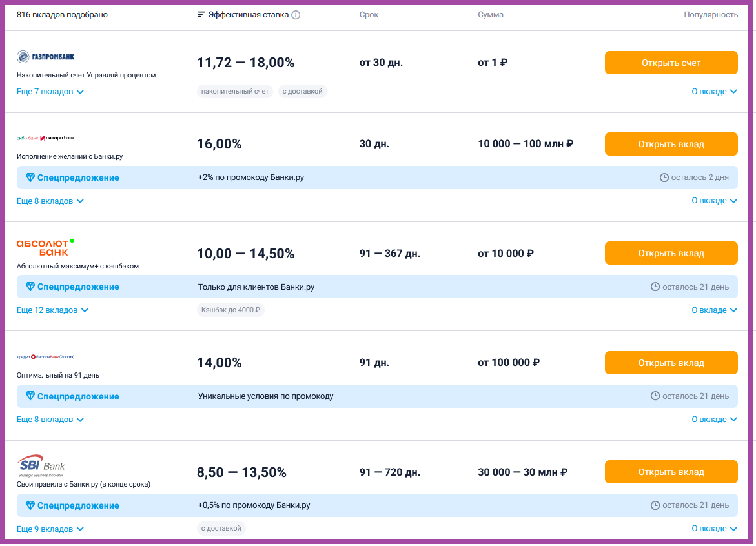Screen dimensions: 756x546
Task: Click от 100 000 ₽ amount
Action: (x=509, y=363)
